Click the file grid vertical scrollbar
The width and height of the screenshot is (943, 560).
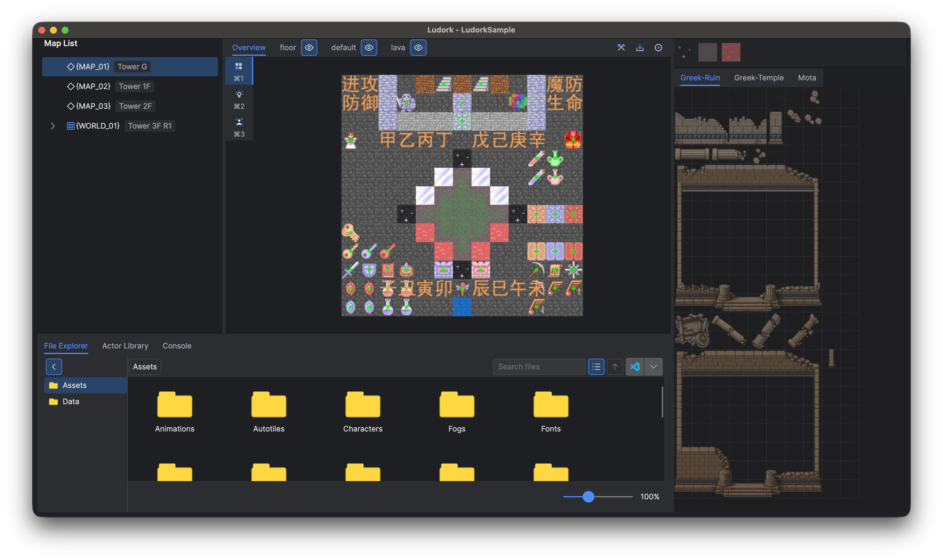[x=662, y=402]
